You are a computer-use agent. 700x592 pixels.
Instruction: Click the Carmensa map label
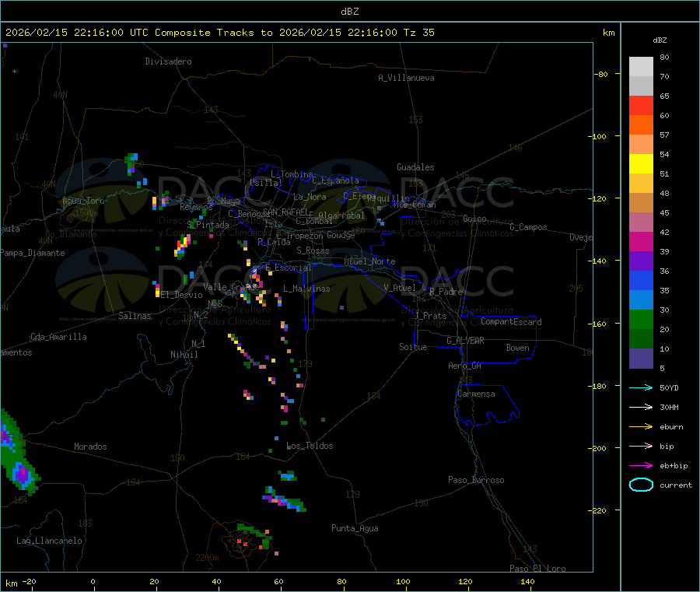[476, 394]
